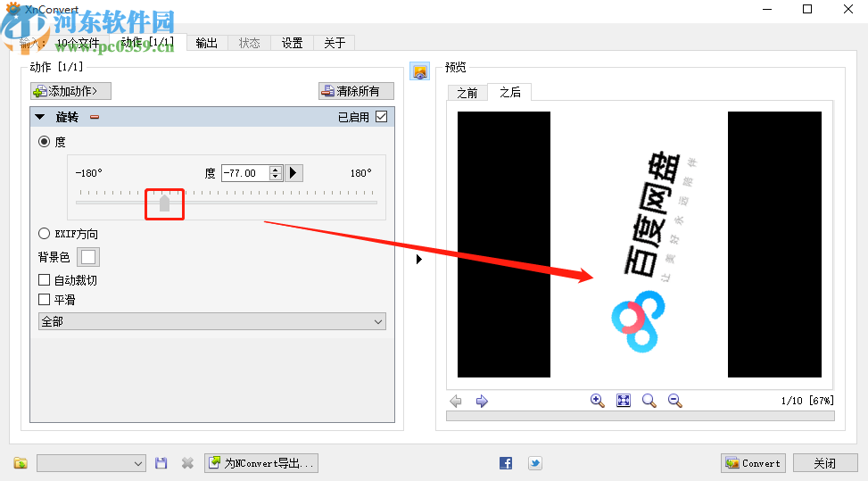The image size is (868, 481).
Task: Click the progress bar under preview
Action: [640, 416]
